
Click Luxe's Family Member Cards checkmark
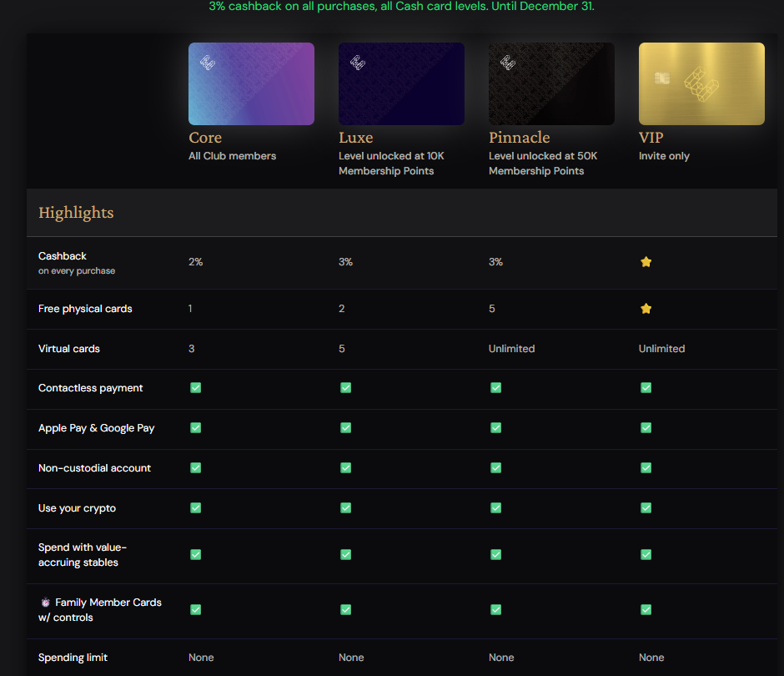(345, 609)
